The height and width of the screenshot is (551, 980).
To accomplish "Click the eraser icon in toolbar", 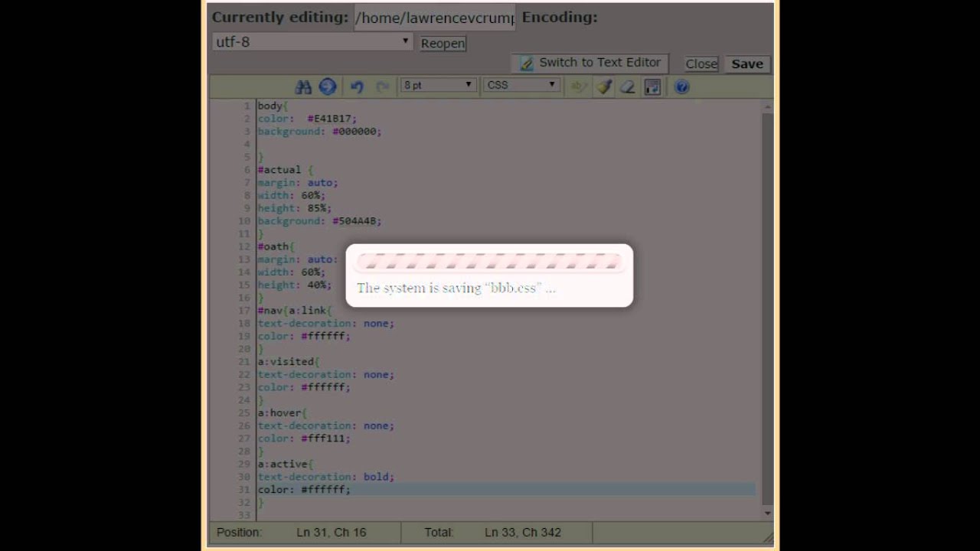I will [628, 86].
